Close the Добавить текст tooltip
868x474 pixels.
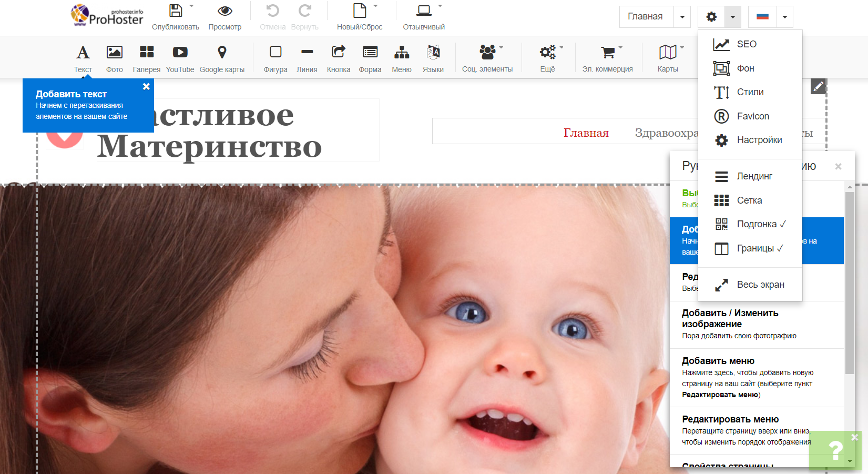146,86
